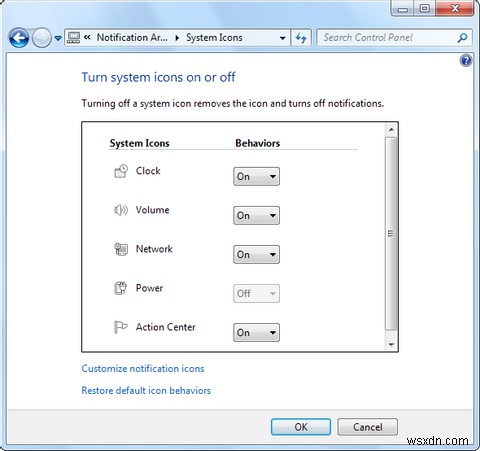Open help with the blue question mark

(466, 60)
